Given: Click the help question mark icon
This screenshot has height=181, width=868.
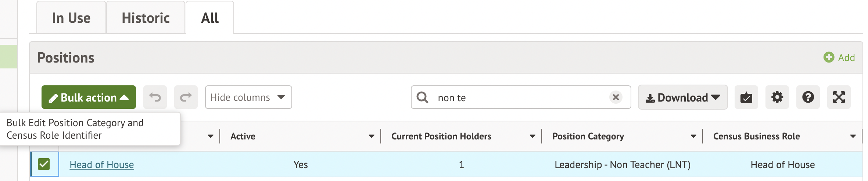Looking at the screenshot, I should tap(808, 97).
